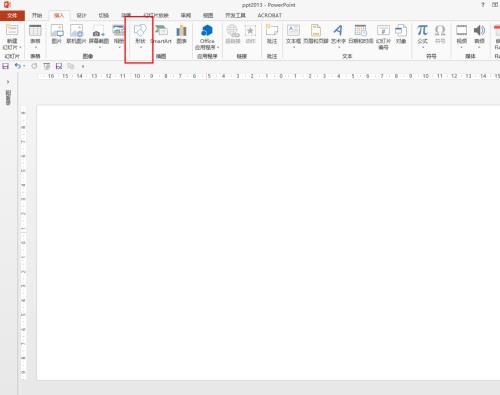Click the Action (动作) star icon
500x395 pixels.
pos(250,31)
